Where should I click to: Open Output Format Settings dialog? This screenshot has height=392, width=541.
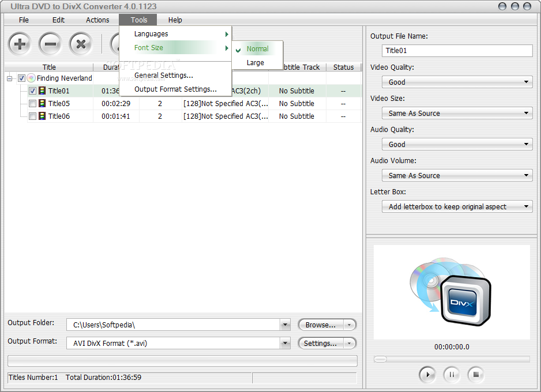click(175, 89)
